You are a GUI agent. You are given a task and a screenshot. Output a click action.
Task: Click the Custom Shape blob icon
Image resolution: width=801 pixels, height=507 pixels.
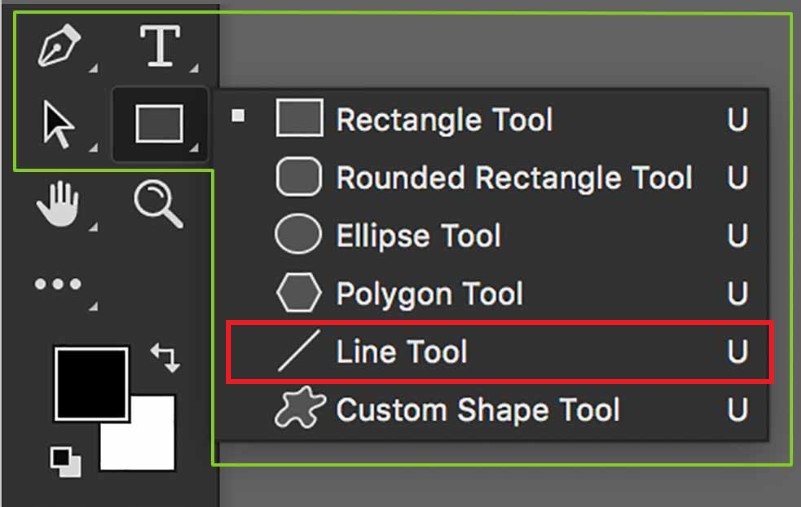(x=298, y=410)
